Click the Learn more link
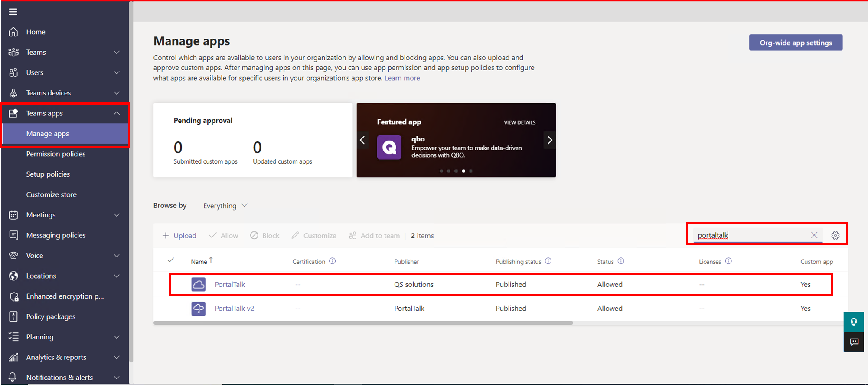 402,78
